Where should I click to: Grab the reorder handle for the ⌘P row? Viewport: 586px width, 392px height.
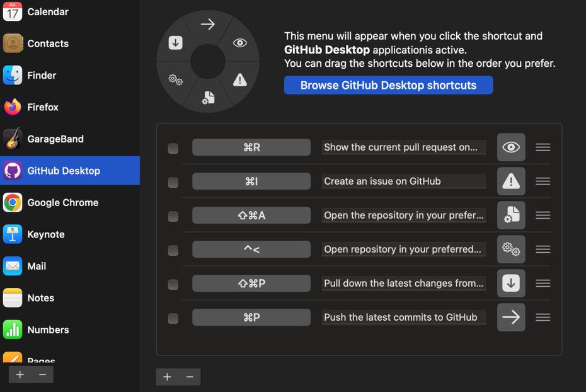click(543, 317)
